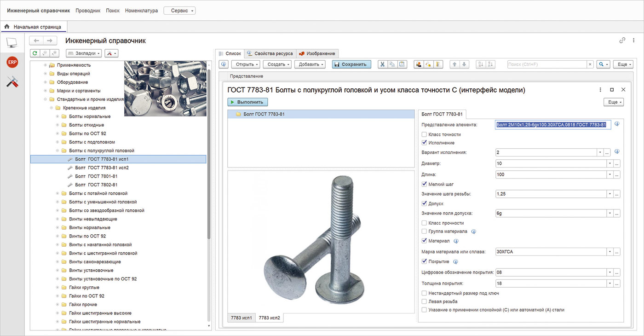Click the person icon after paste button
The height and width of the screenshot is (336, 644).
click(x=419, y=64)
